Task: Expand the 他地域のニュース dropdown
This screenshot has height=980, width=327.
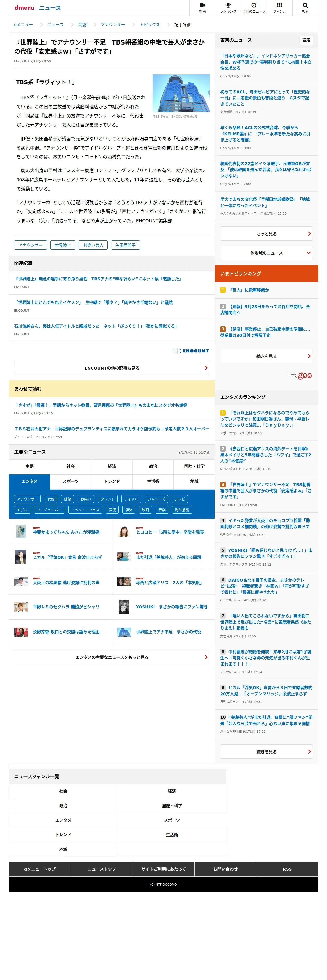Action: [266, 253]
